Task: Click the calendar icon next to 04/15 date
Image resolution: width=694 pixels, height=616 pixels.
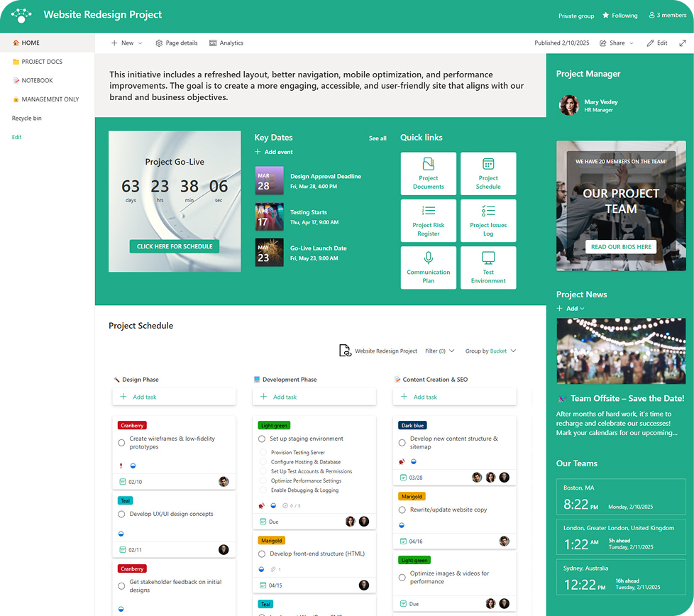Action: 263,585
